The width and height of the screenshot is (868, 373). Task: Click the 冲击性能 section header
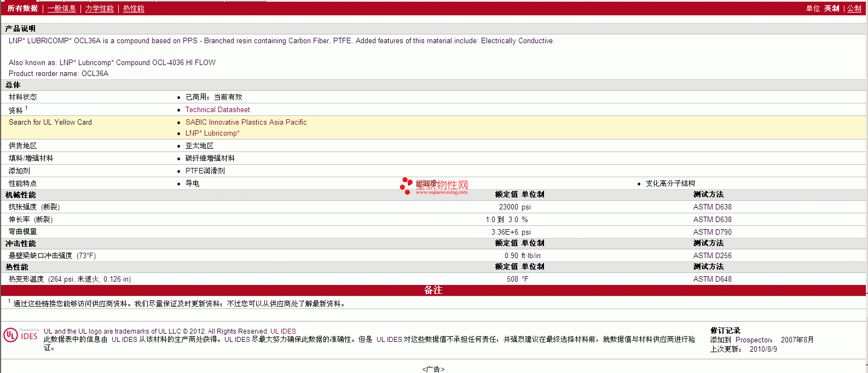coord(20,243)
